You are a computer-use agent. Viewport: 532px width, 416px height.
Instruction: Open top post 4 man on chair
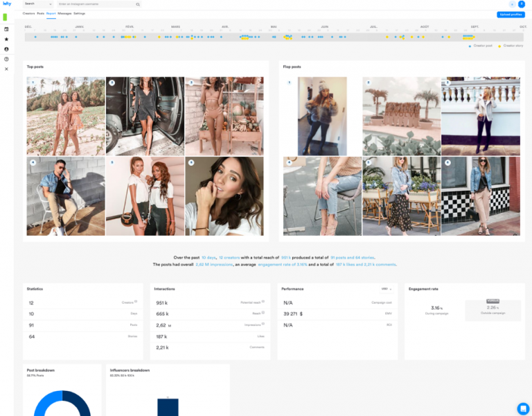click(x=66, y=196)
